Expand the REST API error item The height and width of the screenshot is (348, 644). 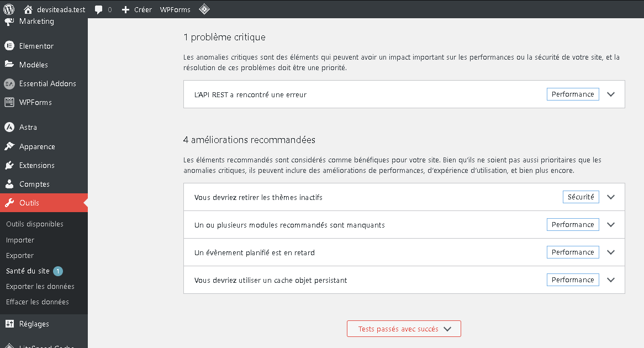pos(610,94)
